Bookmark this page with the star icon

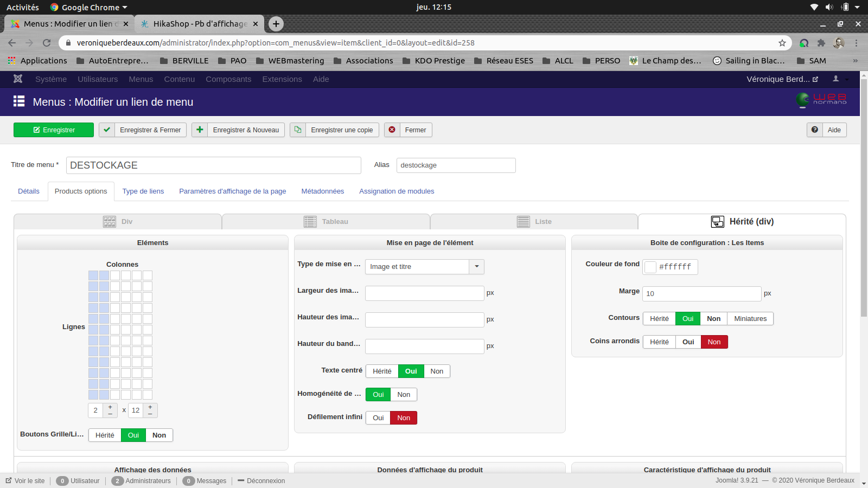[782, 43]
